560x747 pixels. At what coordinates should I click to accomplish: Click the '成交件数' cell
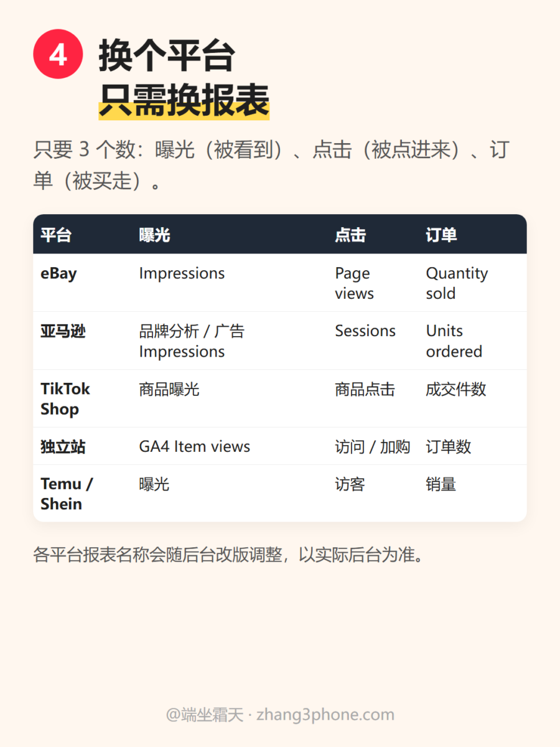pos(456,389)
